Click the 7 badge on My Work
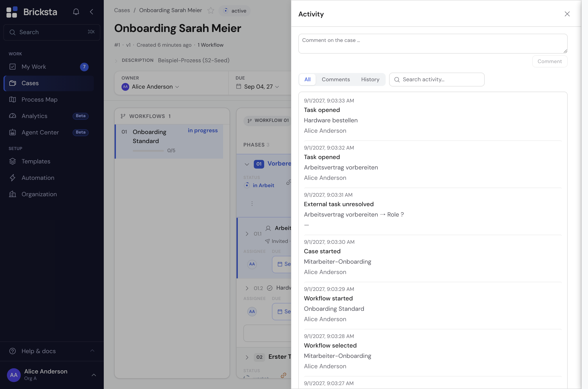The width and height of the screenshot is (588, 389). 84,67
